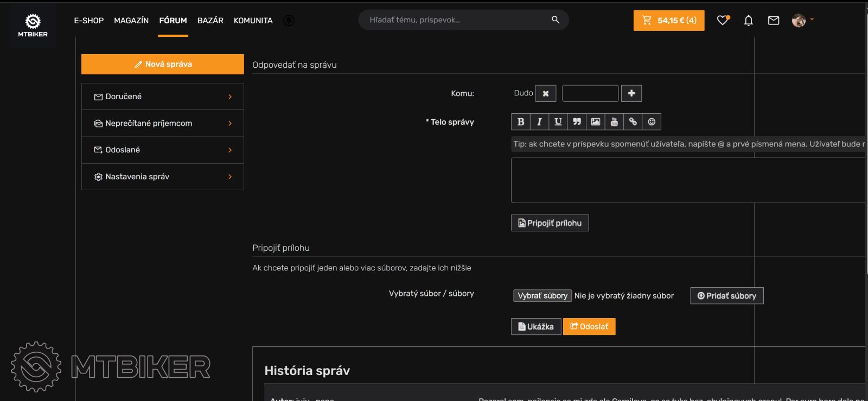The height and width of the screenshot is (401, 868).
Task: Expand Nastavenia správ settings item
Action: point(162,177)
